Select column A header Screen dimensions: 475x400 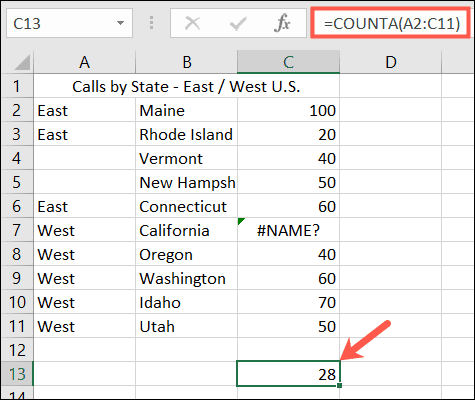tap(85, 62)
